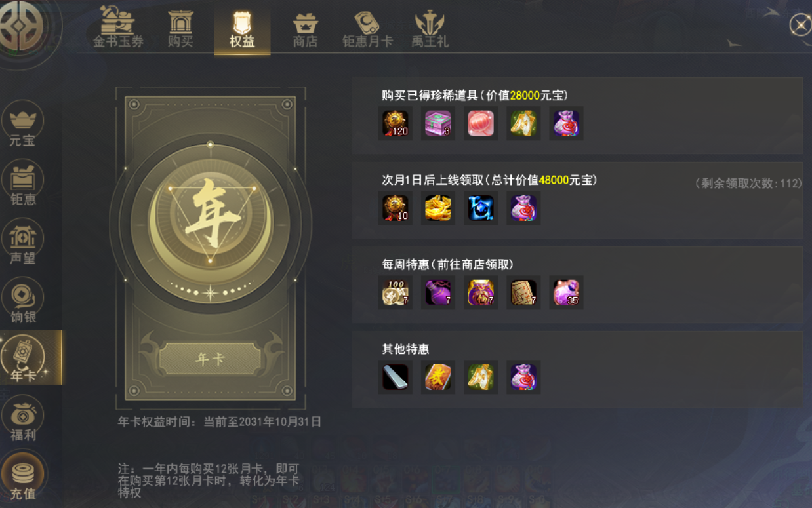The image size is (812, 508).
Task: Open the 声望 sidebar icon
Action: click(23, 242)
